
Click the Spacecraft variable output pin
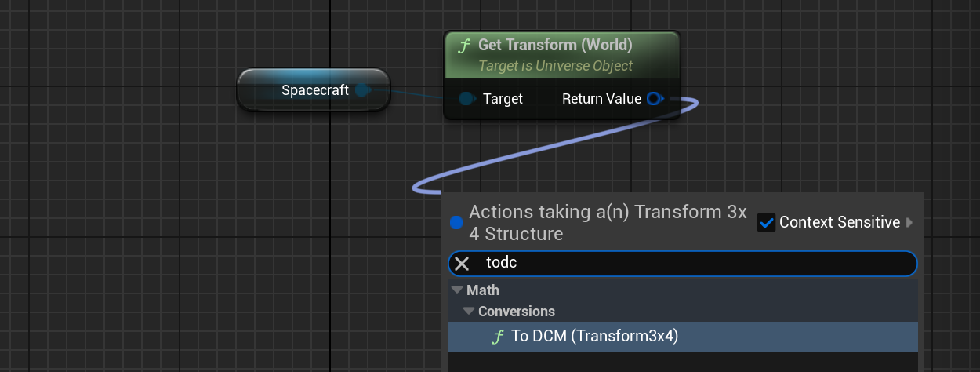point(361,90)
